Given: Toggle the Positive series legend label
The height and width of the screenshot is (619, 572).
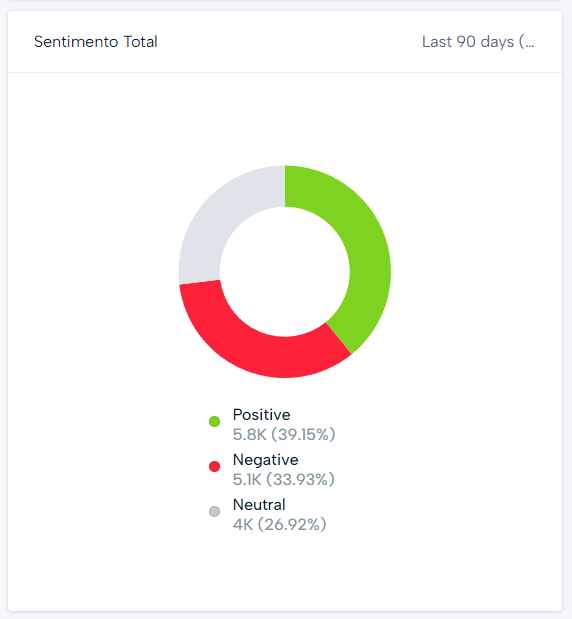Looking at the screenshot, I should click(x=261, y=415).
